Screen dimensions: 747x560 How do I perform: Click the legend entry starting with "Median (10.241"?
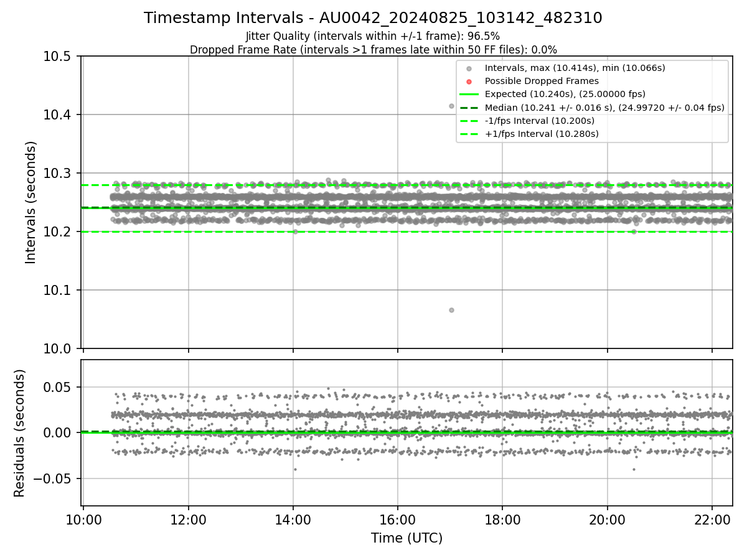pos(604,108)
